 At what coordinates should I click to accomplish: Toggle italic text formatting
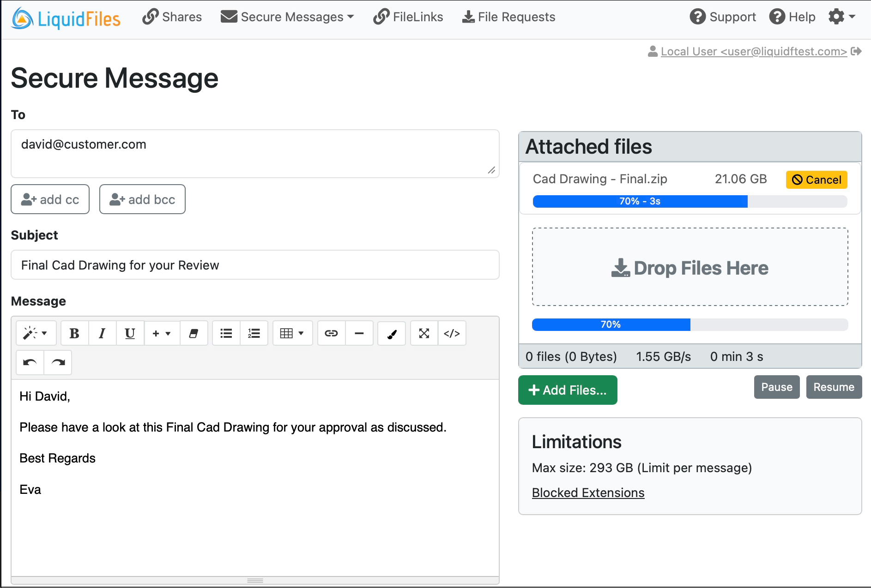[x=102, y=333]
